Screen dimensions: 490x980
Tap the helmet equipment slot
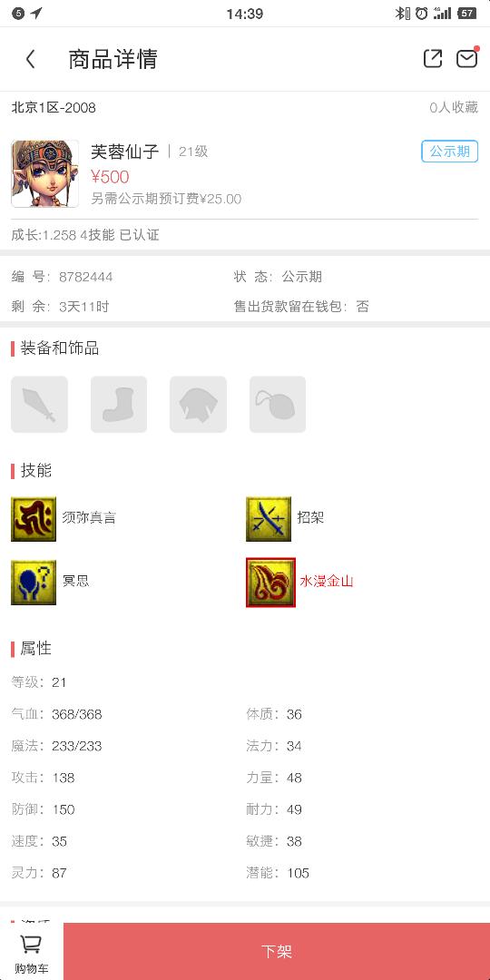click(198, 405)
